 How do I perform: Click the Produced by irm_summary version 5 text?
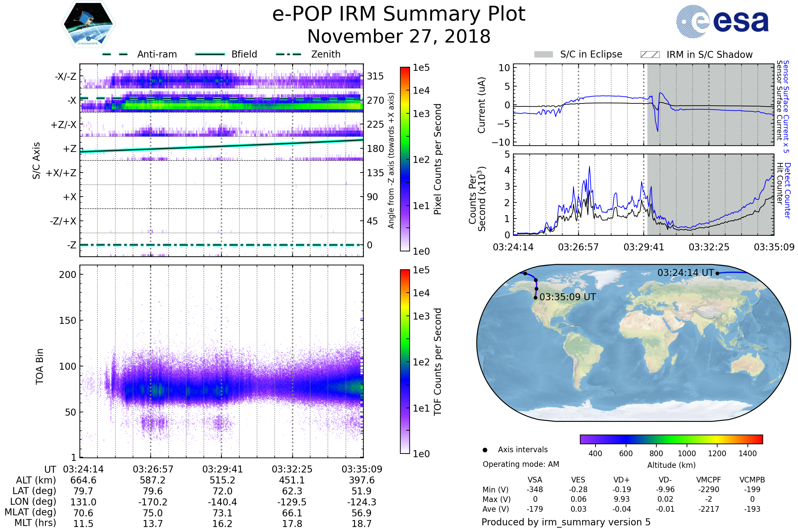[x=566, y=522]
